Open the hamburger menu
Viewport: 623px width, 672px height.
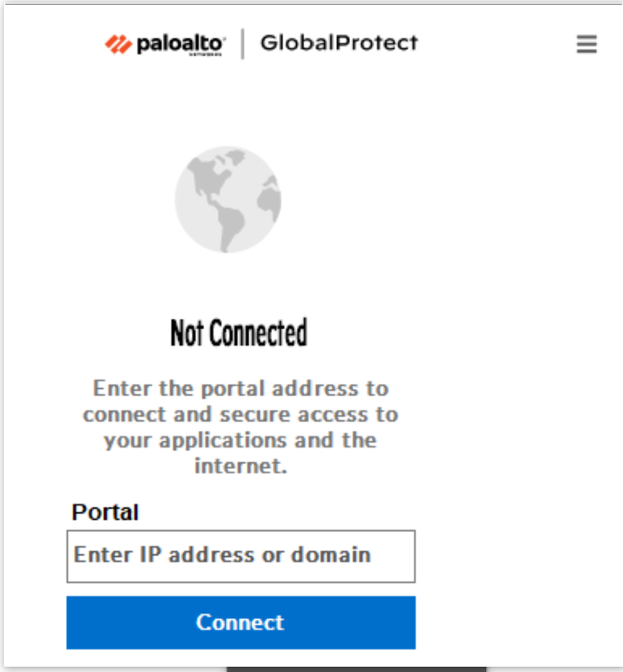pyautogui.click(x=587, y=45)
